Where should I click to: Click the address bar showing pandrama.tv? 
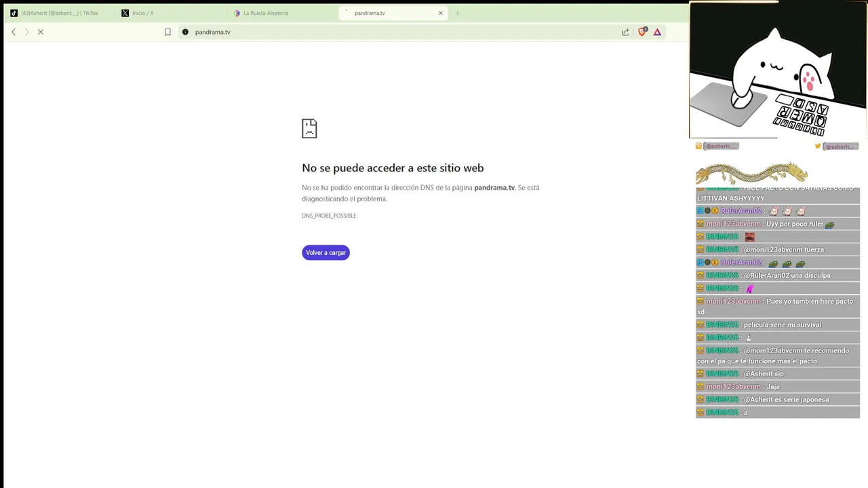pyautogui.click(x=400, y=32)
